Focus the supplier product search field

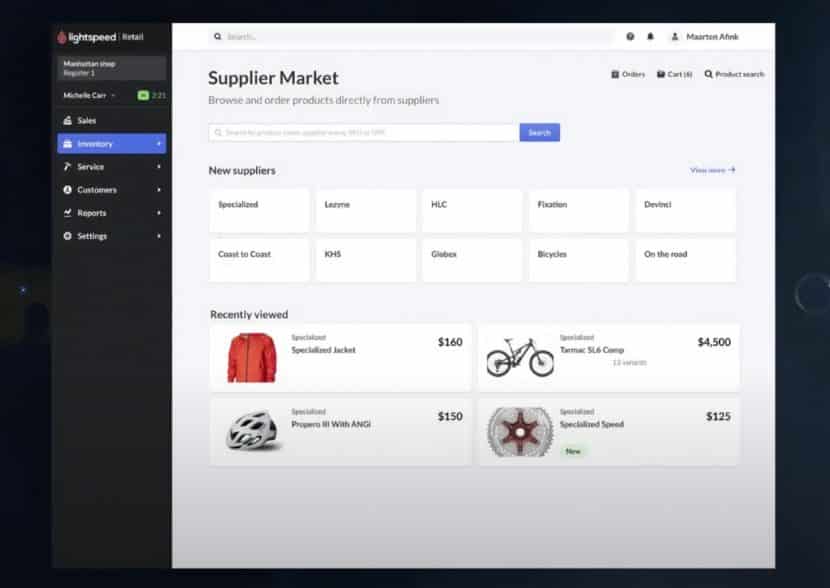pyautogui.click(x=364, y=132)
